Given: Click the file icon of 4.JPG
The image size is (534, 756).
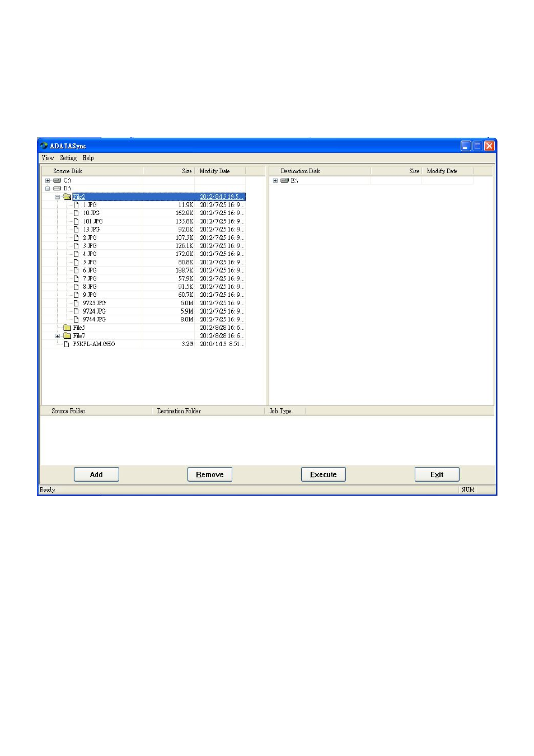Looking at the screenshot, I should pyautogui.click(x=76, y=254).
